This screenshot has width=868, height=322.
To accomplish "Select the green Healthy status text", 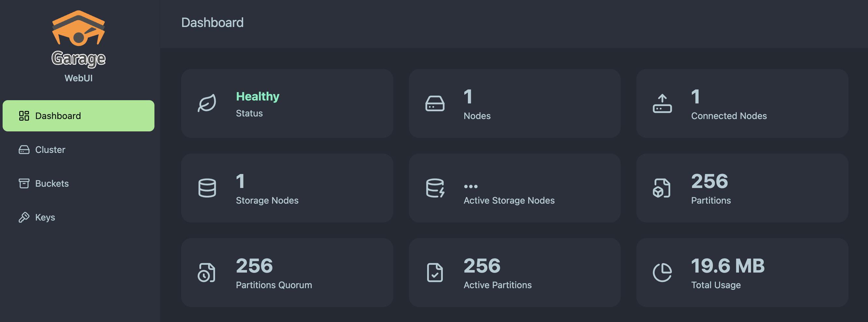I will point(257,97).
